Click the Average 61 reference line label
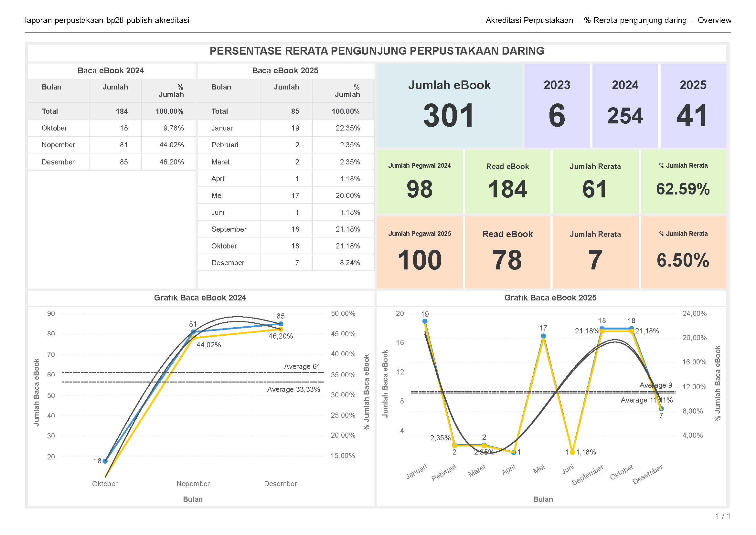Image resolution: width=756 pixels, height=535 pixels. click(302, 367)
